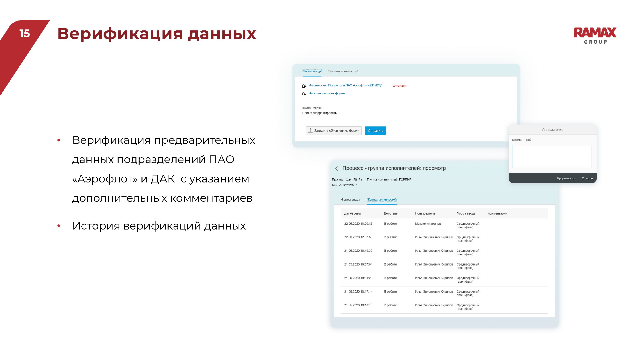Click the Форма ввода column header in table
The image size is (644, 362).
point(466,214)
